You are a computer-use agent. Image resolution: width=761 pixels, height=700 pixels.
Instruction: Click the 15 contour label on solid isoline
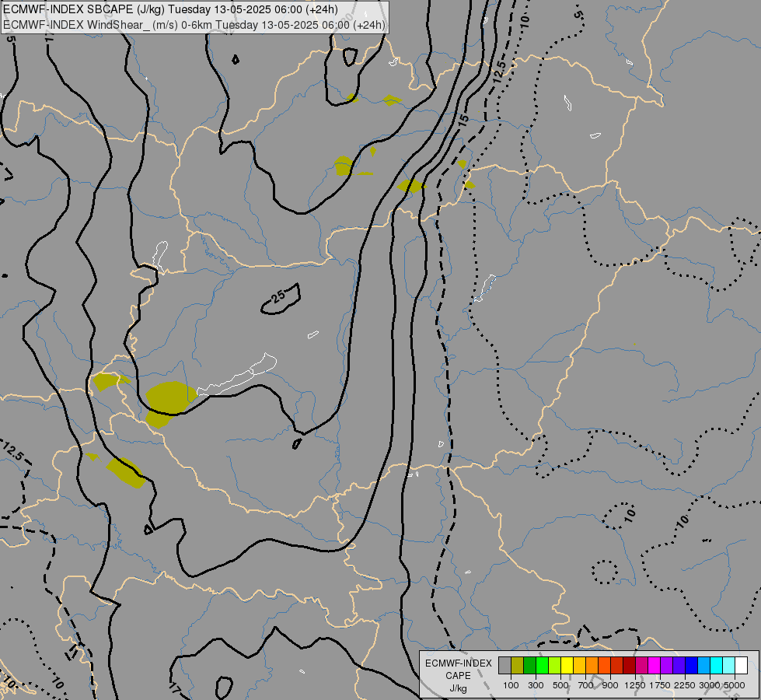(x=463, y=120)
